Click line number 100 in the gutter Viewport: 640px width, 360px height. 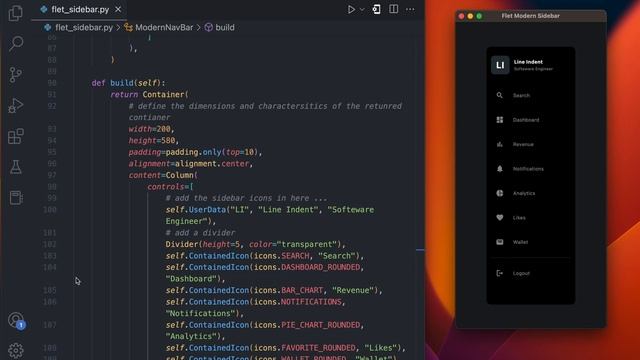point(50,210)
